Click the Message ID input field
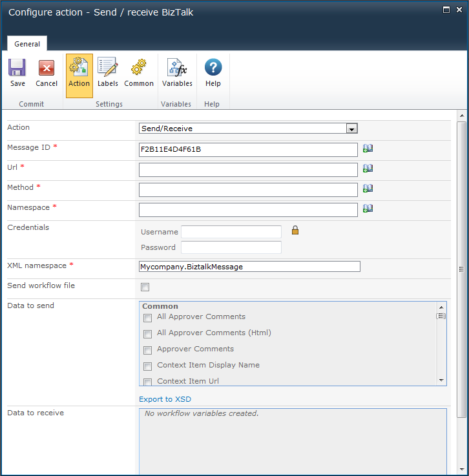Viewport: 469px width, 476px height. [x=248, y=150]
